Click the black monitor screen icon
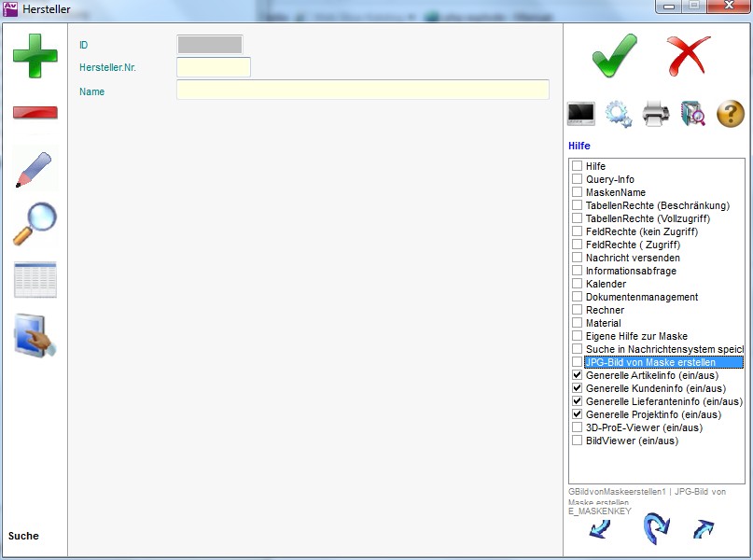Screen dimensions: 753x560 pyautogui.click(x=581, y=114)
